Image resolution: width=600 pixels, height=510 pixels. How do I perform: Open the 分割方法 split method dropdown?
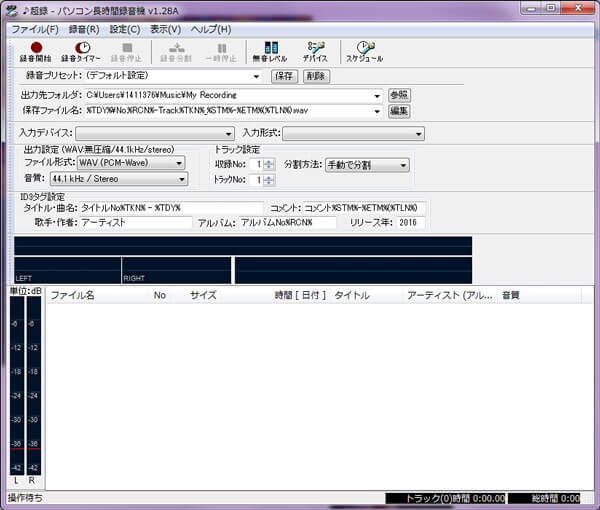pos(404,165)
